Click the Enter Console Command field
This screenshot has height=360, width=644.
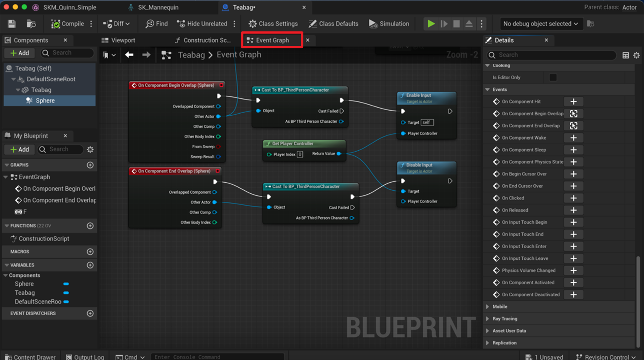tap(217, 357)
